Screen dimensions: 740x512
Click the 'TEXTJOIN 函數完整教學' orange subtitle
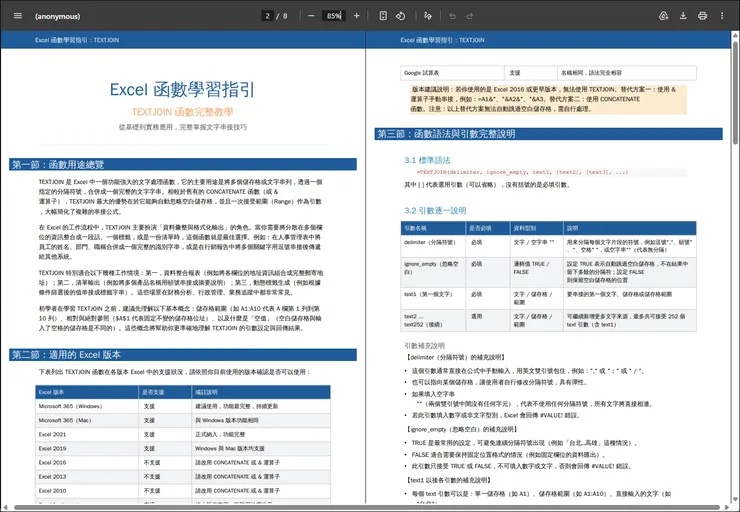[182, 112]
